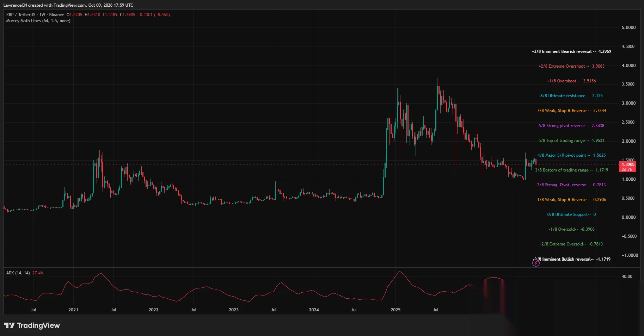Click the Imminent Bullish reversal -1.1719 label
This screenshot has height=336, width=644.
click(x=571, y=259)
